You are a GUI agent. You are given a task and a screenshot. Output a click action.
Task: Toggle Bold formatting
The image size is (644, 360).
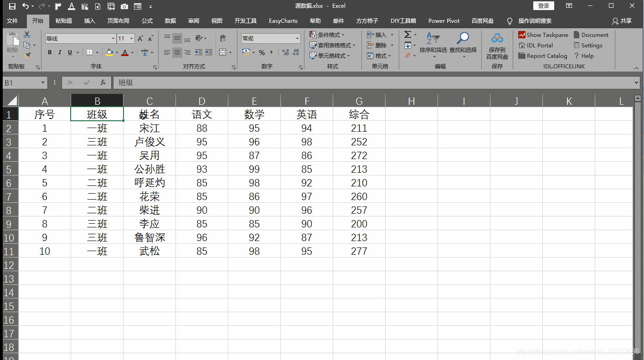[x=50, y=52]
